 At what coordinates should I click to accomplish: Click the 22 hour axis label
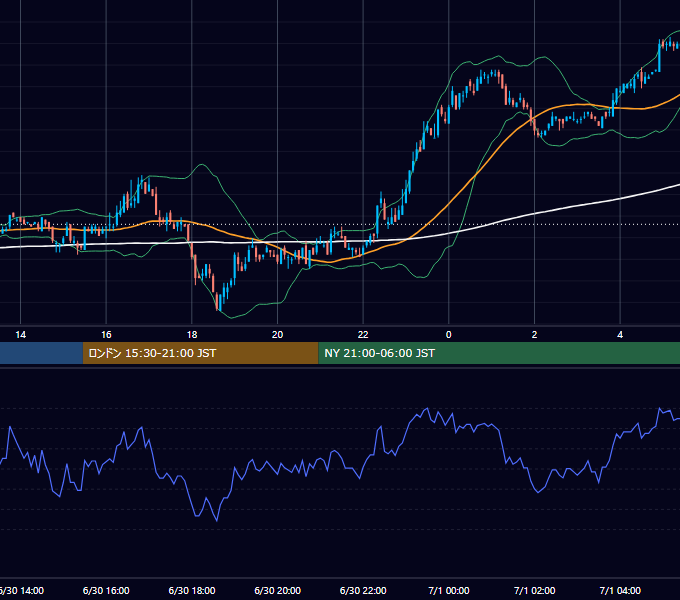pos(363,335)
